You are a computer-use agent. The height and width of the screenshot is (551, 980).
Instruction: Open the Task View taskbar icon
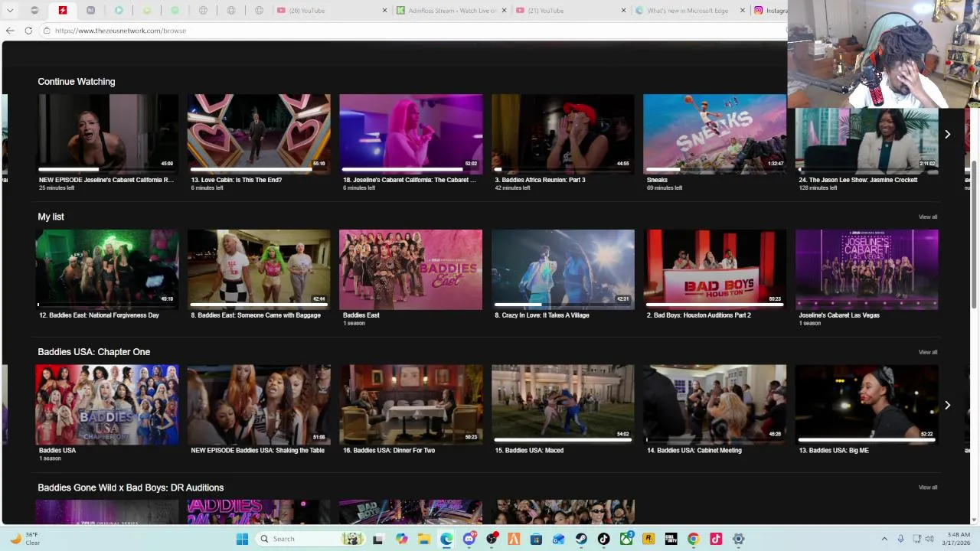click(378, 539)
